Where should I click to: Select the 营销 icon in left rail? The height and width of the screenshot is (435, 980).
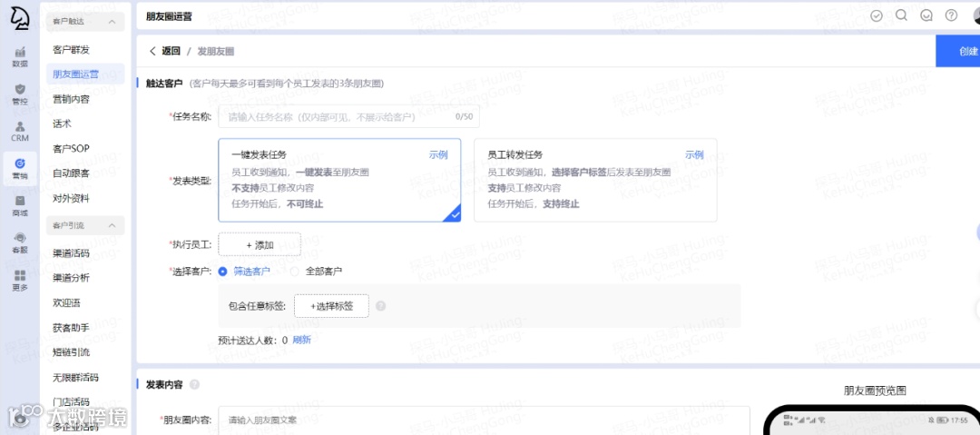pos(20,169)
